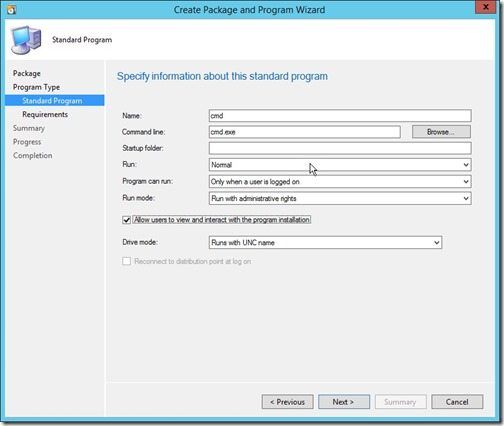Open the Drive mode dropdown

325,243
